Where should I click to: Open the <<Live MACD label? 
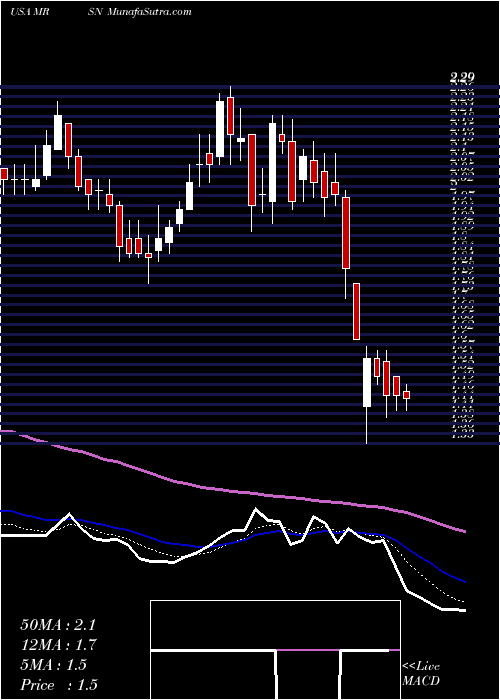tap(421, 674)
